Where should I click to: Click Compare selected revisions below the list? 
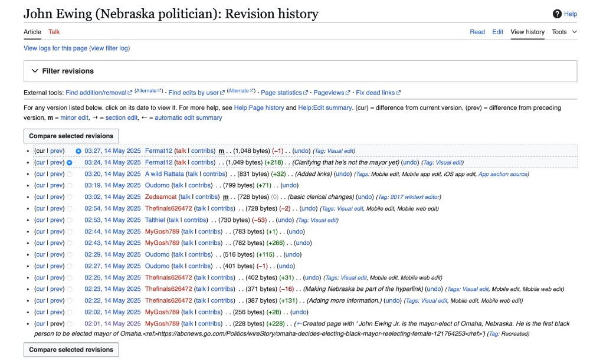pos(71,350)
